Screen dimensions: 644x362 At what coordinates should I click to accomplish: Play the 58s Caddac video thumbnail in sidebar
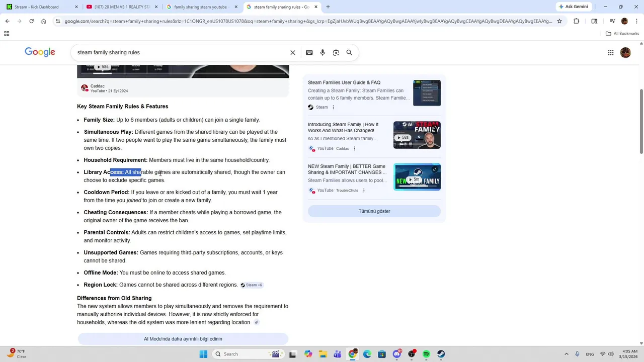417,135
